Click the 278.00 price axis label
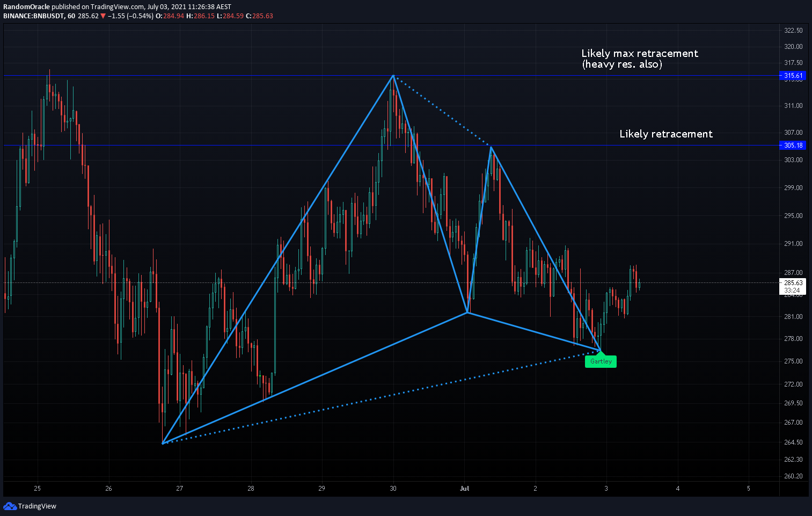Viewport: 812px width, 516px height. tap(793, 339)
